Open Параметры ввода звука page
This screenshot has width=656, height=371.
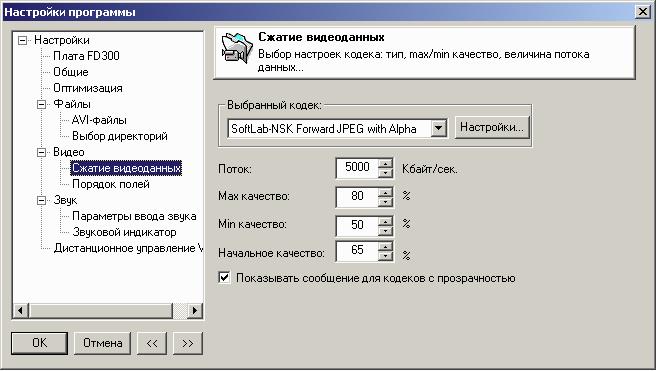[x=134, y=216]
